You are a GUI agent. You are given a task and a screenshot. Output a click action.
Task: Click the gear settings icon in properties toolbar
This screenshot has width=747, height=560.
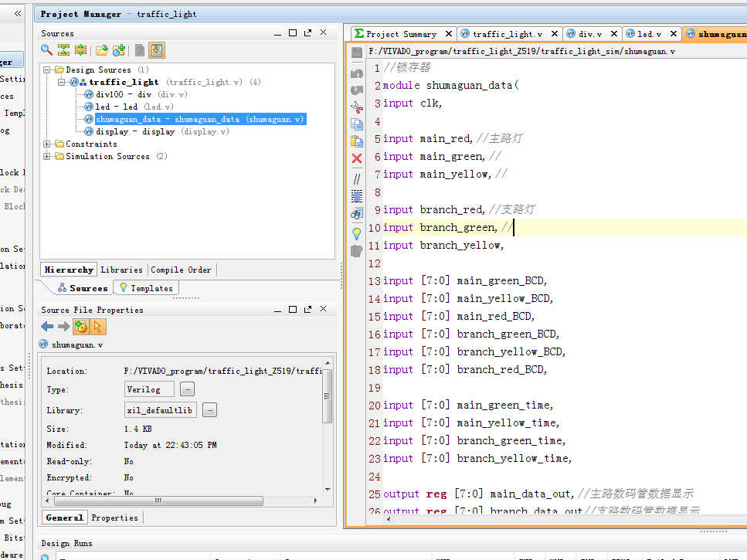(x=81, y=326)
